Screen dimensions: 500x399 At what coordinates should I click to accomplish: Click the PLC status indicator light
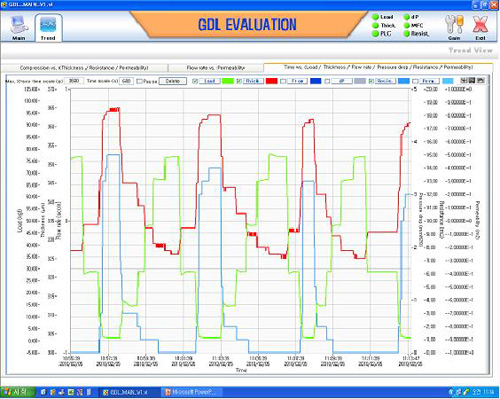pos(375,34)
